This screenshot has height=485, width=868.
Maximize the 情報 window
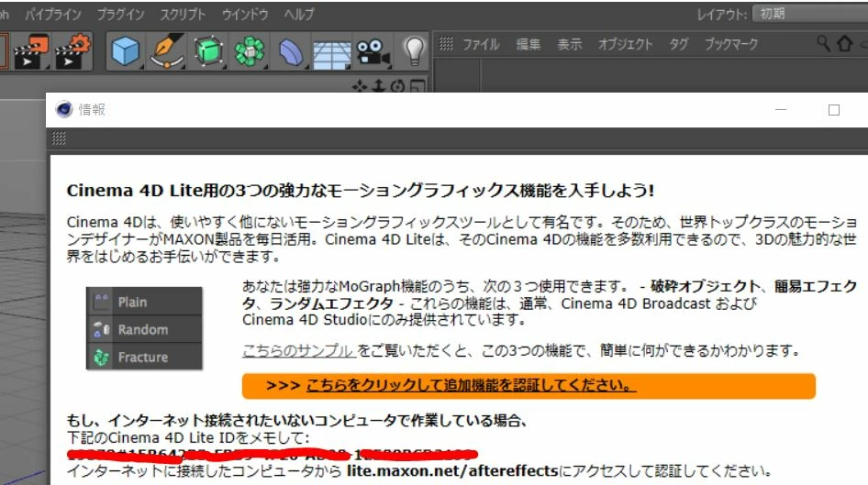[834, 109]
